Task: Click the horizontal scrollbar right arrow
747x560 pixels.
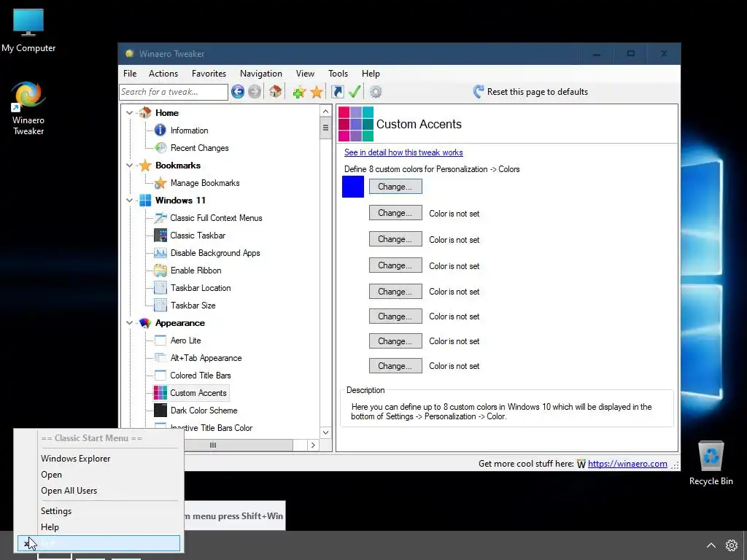Action: 313,446
